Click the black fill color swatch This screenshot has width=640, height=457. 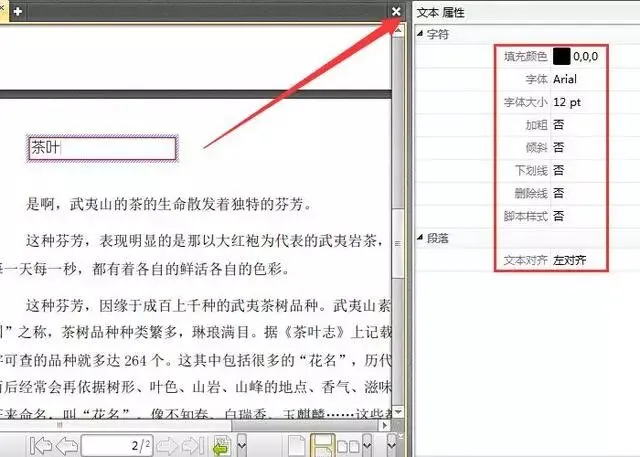click(x=562, y=56)
